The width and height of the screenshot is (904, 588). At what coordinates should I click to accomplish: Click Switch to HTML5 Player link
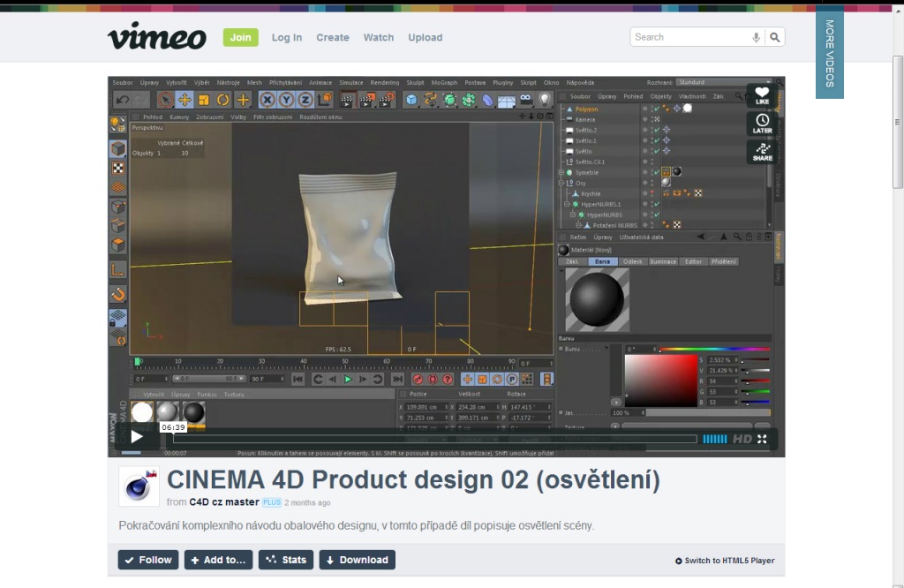(725, 561)
